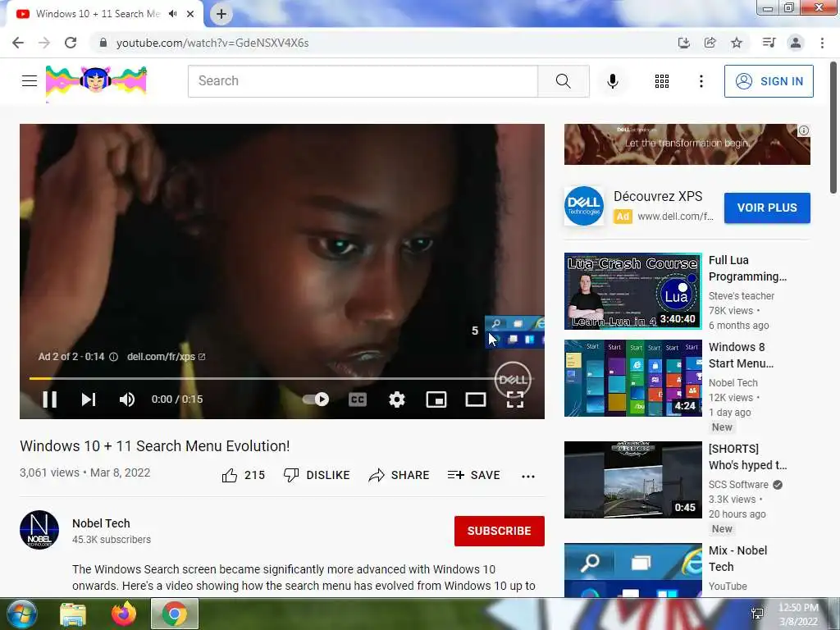Open the SHARE dialog
This screenshot has height=630, width=840.
(x=399, y=475)
